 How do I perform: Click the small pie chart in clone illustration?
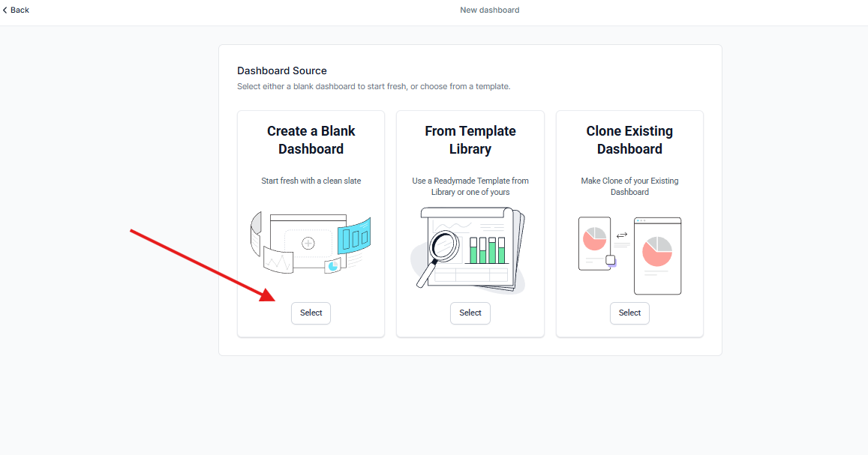pyautogui.click(x=594, y=239)
